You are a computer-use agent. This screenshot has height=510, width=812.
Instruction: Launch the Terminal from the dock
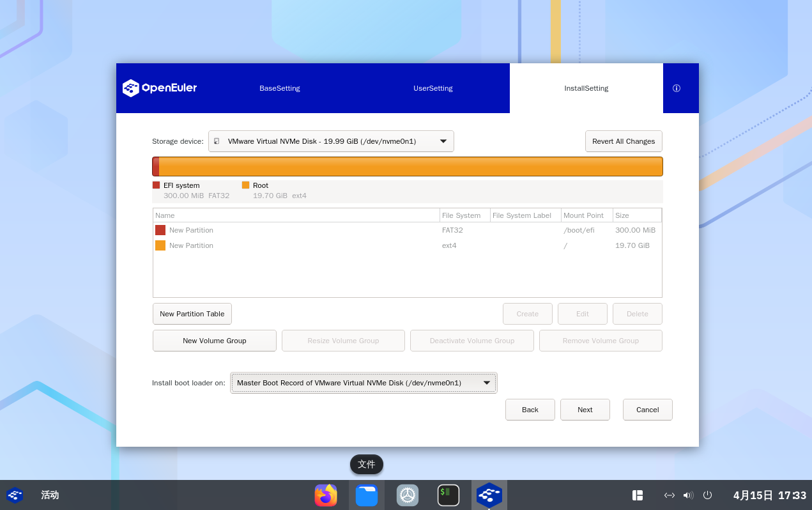(x=448, y=495)
